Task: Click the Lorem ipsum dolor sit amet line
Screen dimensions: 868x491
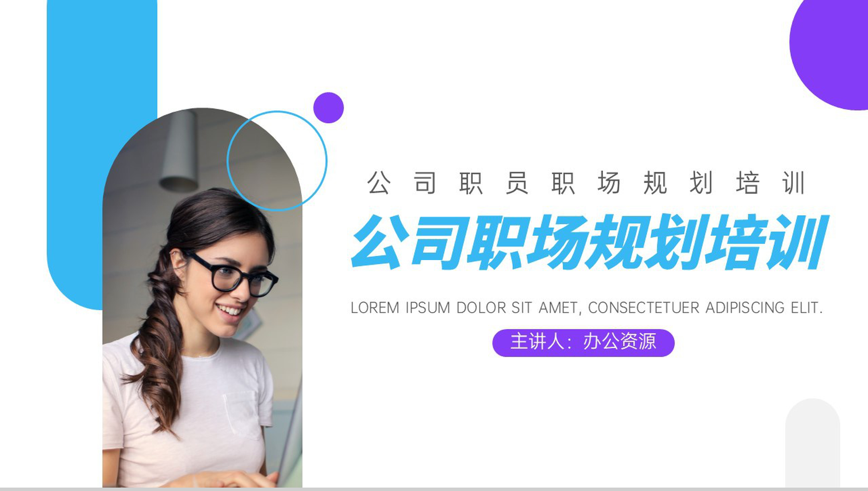Action: [586, 308]
